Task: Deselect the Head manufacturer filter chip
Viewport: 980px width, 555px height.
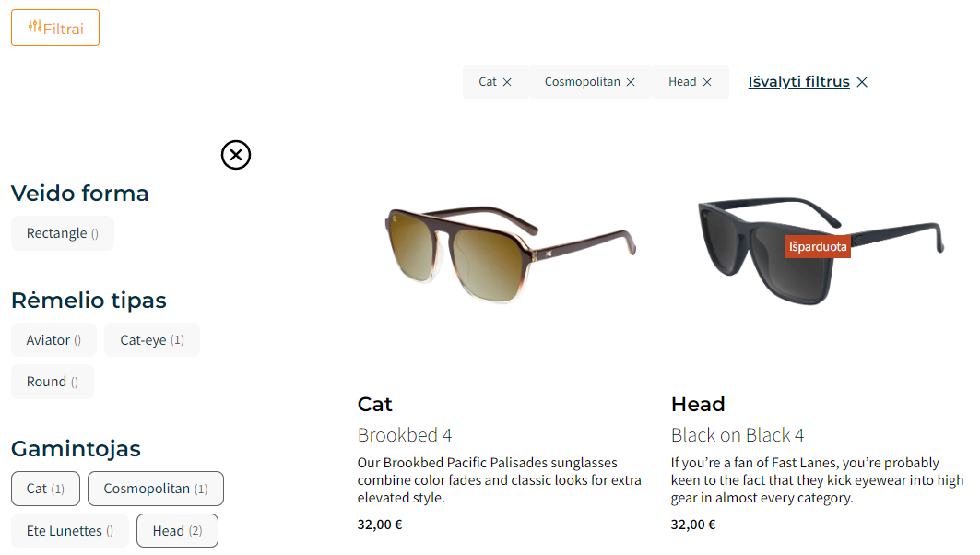Action: pos(177,531)
